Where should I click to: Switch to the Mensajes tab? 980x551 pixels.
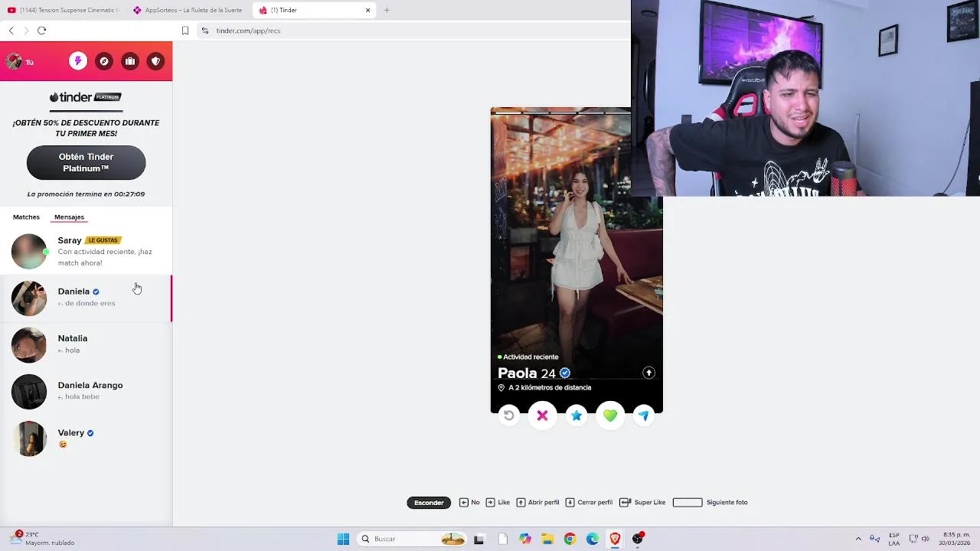69,217
